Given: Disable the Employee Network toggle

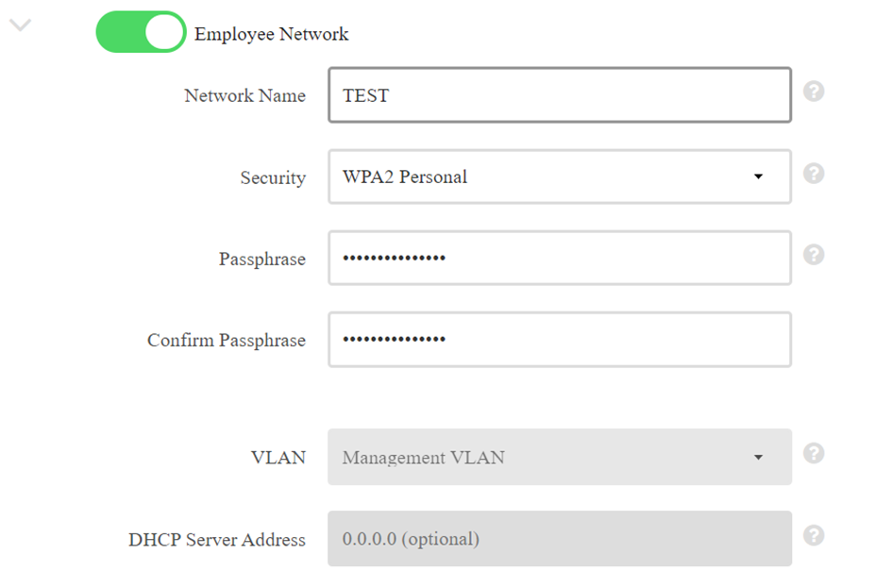Looking at the screenshot, I should [140, 31].
